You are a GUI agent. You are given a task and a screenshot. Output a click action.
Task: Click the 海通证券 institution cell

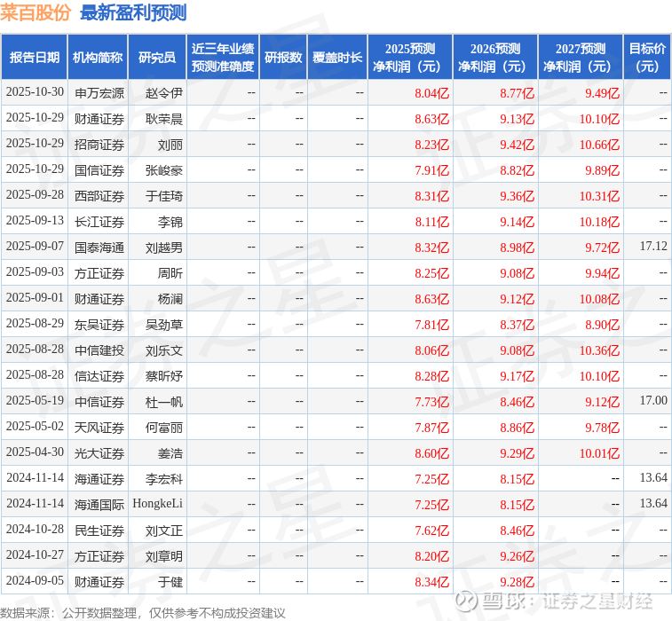pyautogui.click(x=99, y=478)
